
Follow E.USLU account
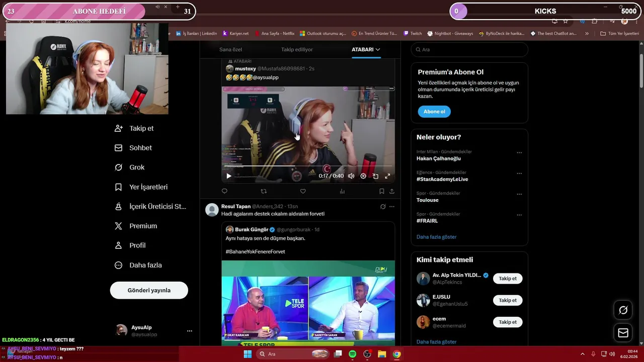click(x=508, y=300)
